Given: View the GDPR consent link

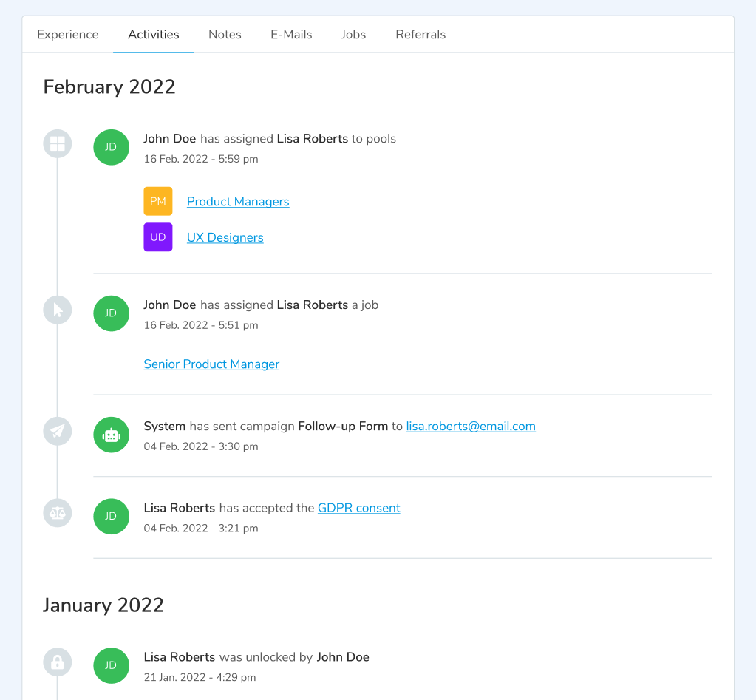Looking at the screenshot, I should click(x=359, y=509).
